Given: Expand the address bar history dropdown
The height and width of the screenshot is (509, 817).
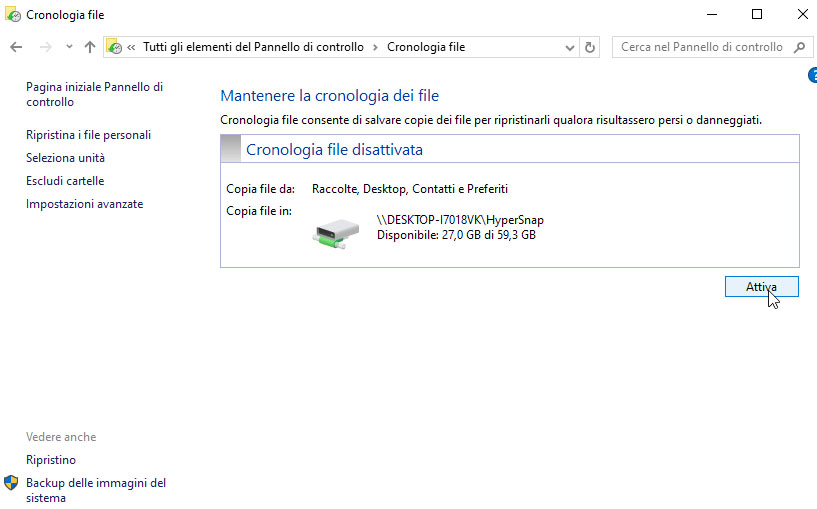Looking at the screenshot, I should tap(569, 47).
